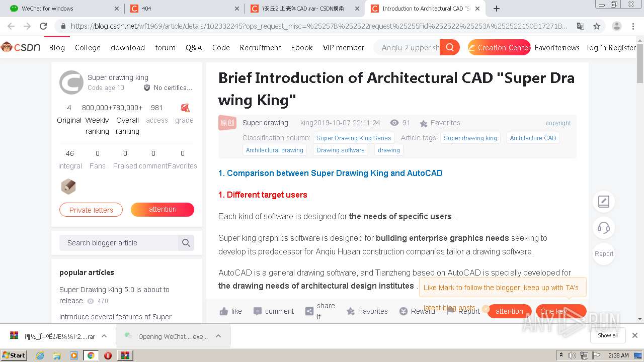Open the Drawing software tag
The image size is (644, 362).
coord(341,150)
